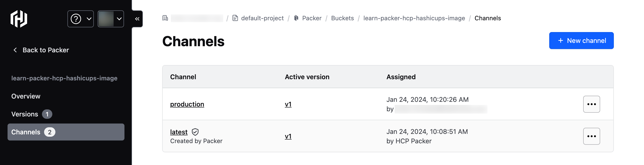Open the row menu for the latest channel

(591, 136)
